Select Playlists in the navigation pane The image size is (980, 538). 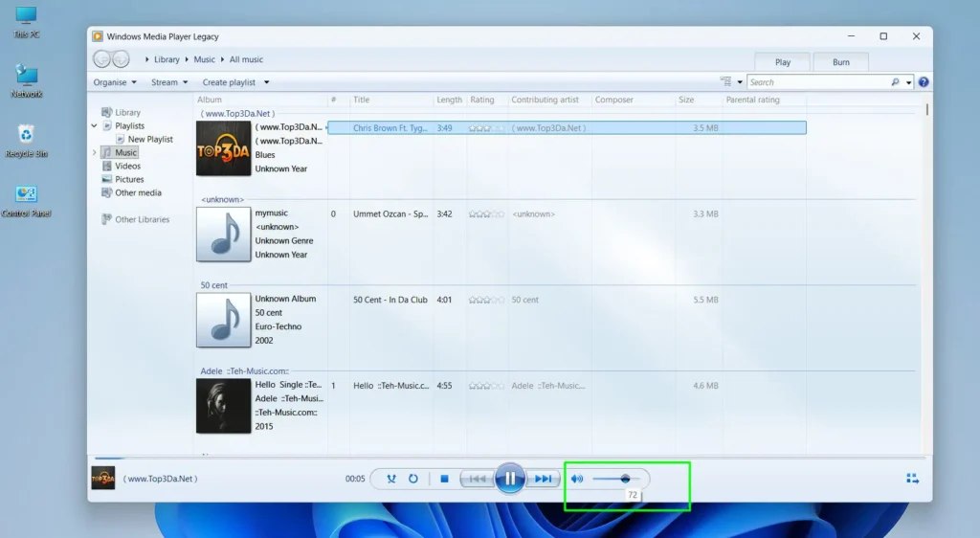click(x=129, y=125)
